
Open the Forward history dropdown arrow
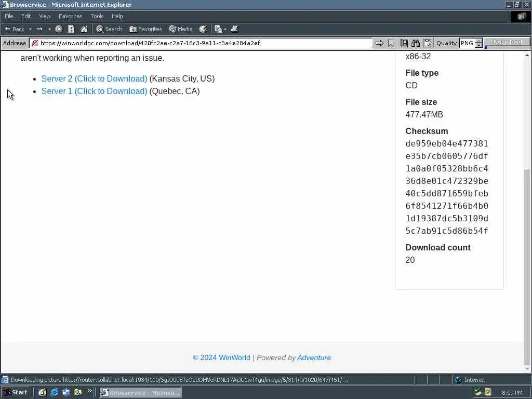pos(49,29)
